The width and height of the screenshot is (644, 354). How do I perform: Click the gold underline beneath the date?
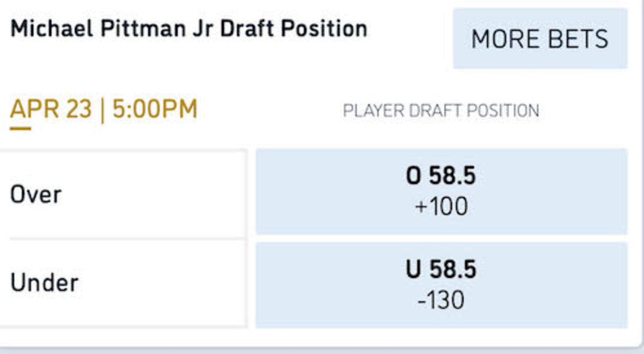tap(20, 128)
